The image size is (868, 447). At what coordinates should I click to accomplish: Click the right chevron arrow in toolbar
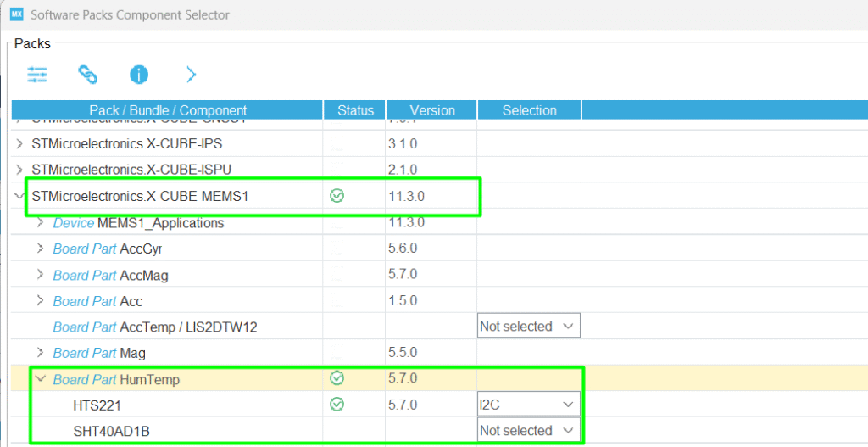(x=191, y=75)
